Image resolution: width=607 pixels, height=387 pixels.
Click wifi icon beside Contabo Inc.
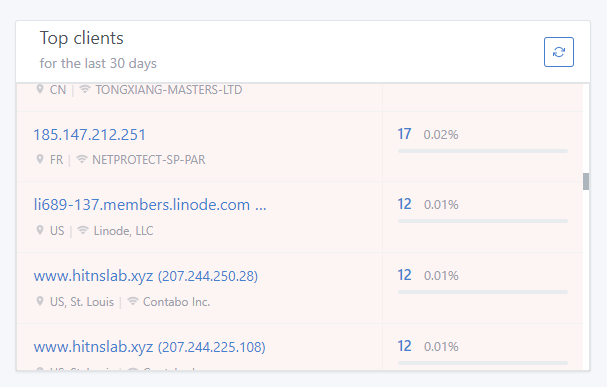pyautogui.click(x=133, y=301)
